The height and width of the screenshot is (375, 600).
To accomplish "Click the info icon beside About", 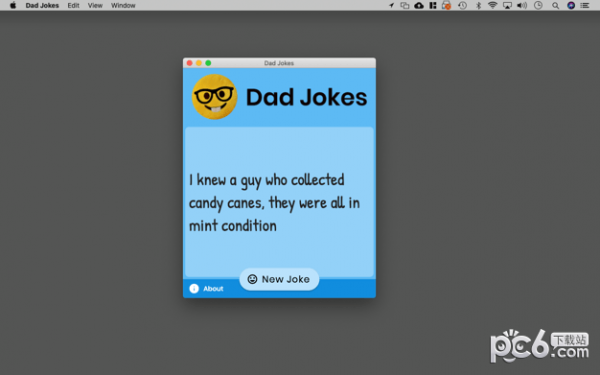I will click(x=194, y=289).
